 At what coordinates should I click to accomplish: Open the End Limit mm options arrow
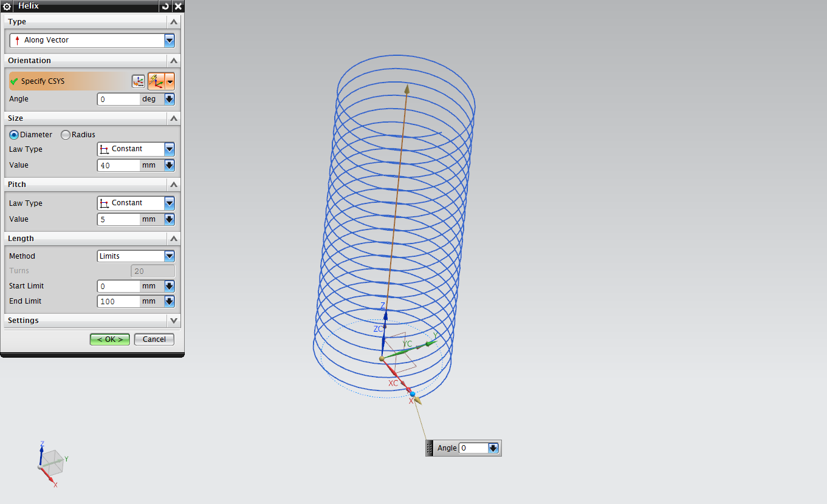point(170,301)
